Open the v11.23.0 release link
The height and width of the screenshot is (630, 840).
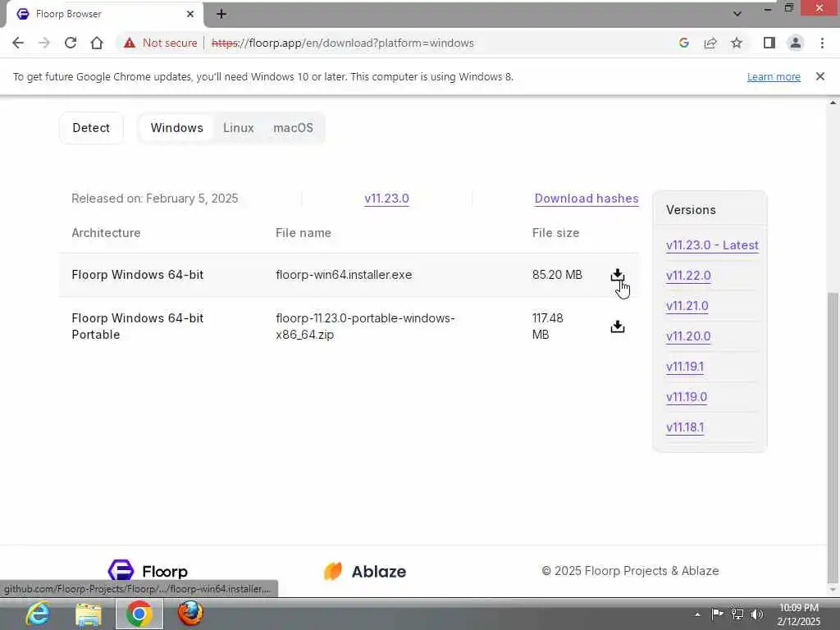point(387,199)
